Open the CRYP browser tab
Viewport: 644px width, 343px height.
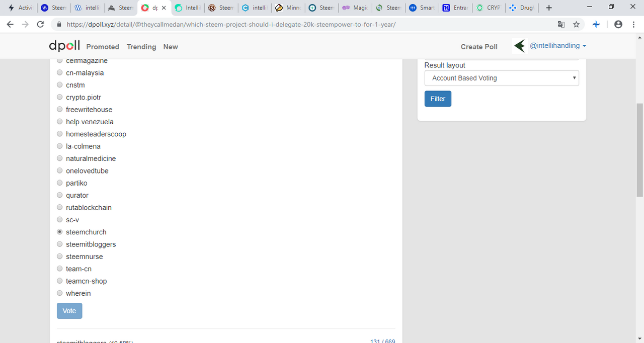(x=488, y=8)
